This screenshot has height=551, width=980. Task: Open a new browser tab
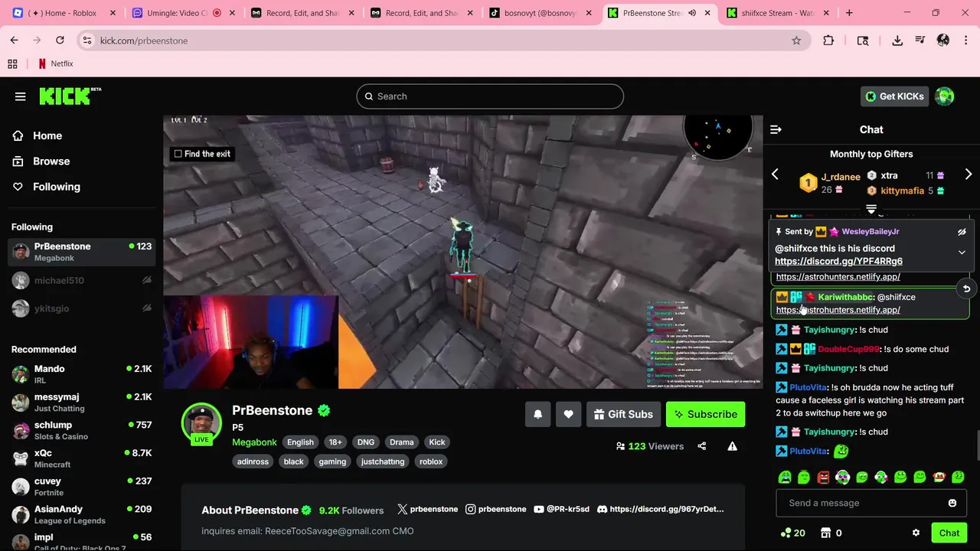849,13
